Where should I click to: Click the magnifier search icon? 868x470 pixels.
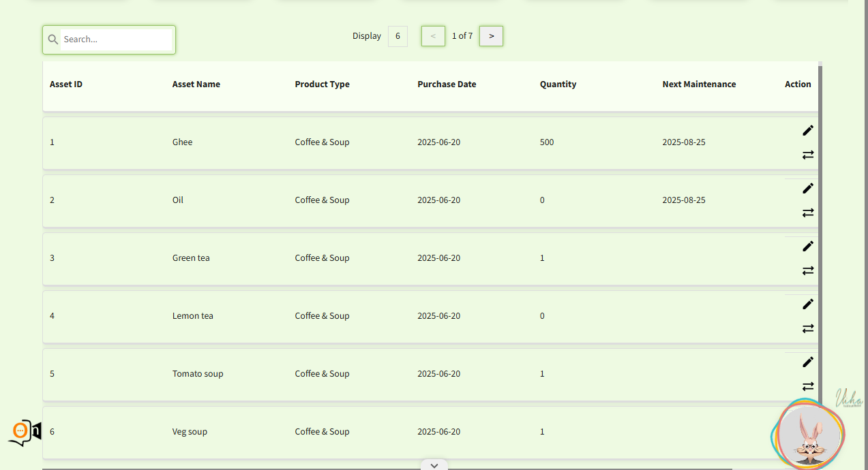point(53,40)
